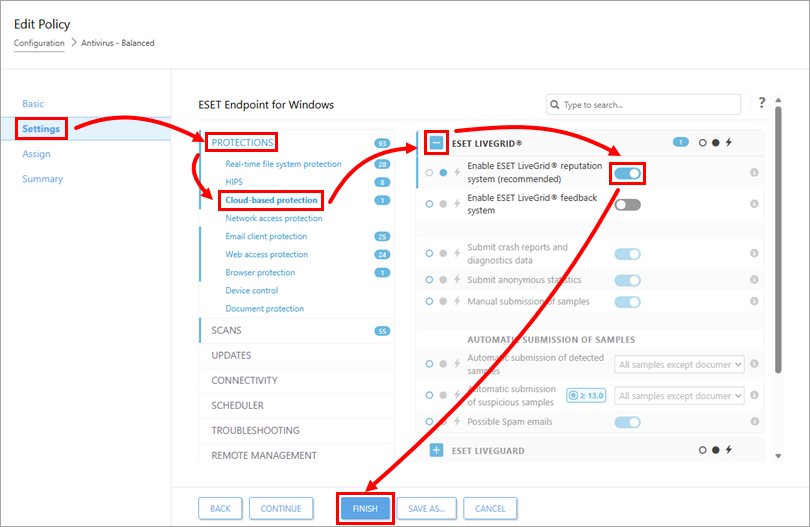
Task: Select Cloud-based protection
Action: (271, 200)
